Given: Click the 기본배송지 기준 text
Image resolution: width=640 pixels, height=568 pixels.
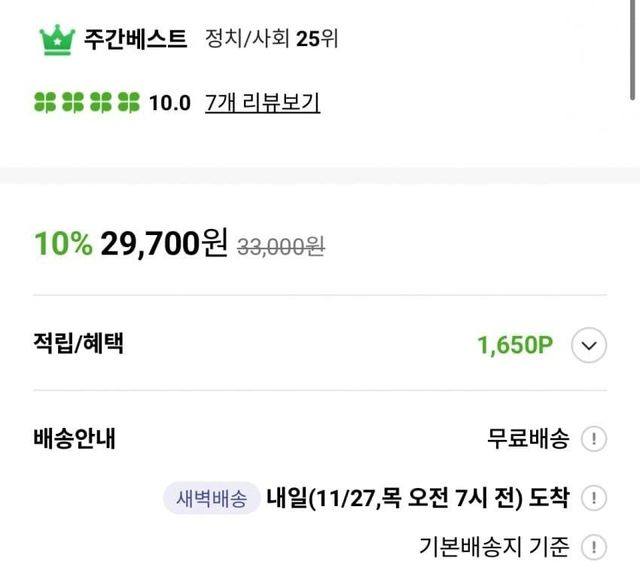Looking at the screenshot, I should tap(493, 547).
